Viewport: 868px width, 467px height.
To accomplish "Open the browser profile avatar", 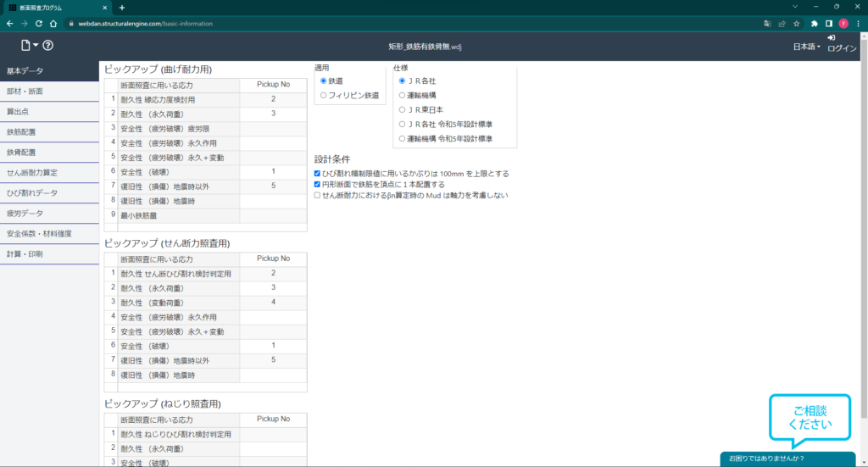I will click(x=843, y=24).
